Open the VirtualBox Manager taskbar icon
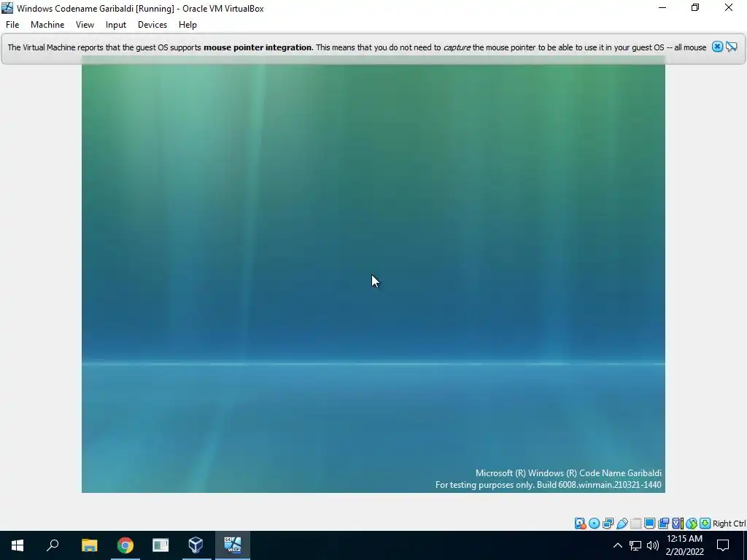 click(196, 545)
